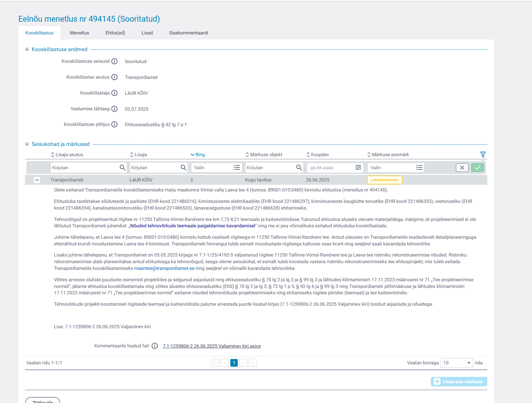Click the LAUR KÕIV cell in remark row
Image resolution: width=532 pixels, height=403 pixels.
pyautogui.click(x=141, y=180)
